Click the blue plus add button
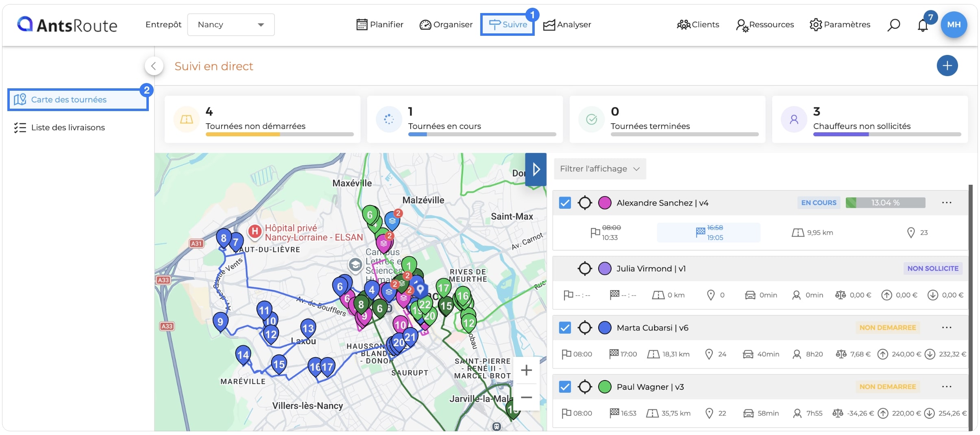Viewport: 980px width, 435px height. pyautogui.click(x=947, y=66)
